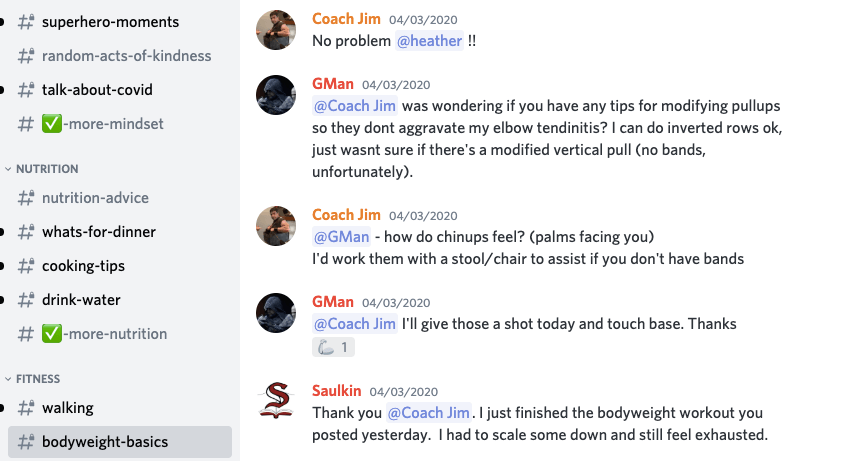The height and width of the screenshot is (461, 843).
Task: Click hash icon beside nutrition-advice channel
Action: pyautogui.click(x=26, y=198)
